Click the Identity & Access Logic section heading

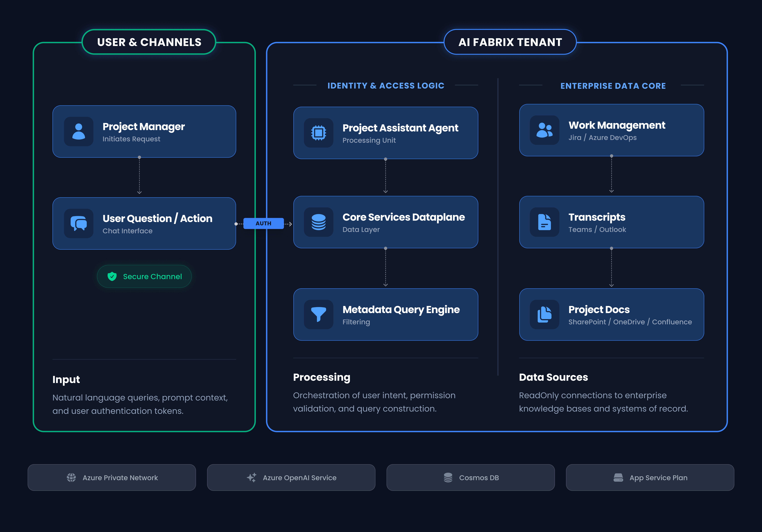pyautogui.click(x=386, y=86)
